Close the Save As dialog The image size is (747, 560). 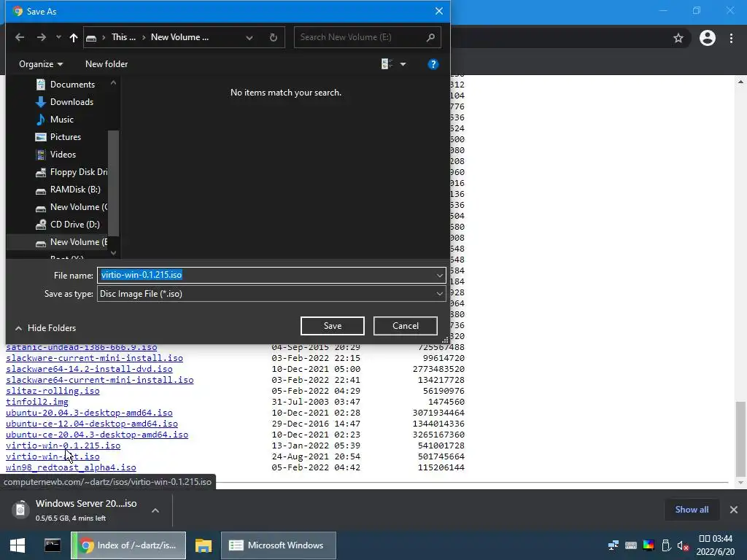[x=438, y=11]
